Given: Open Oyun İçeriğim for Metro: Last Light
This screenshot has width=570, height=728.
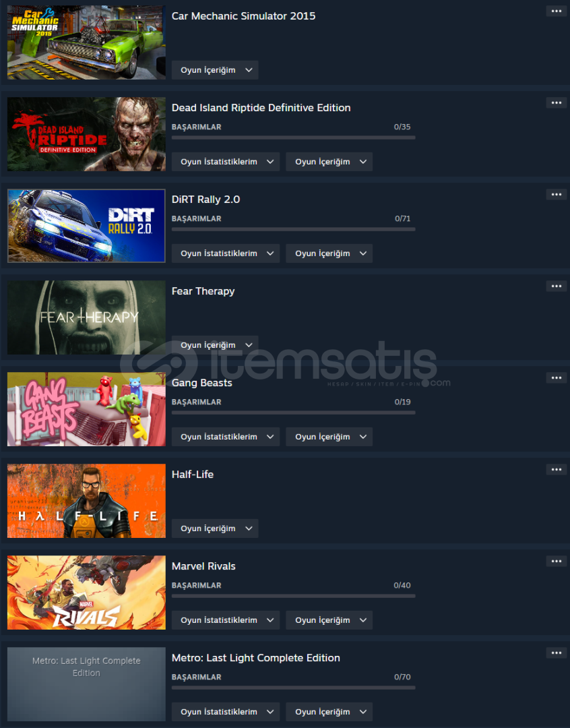Looking at the screenshot, I should (329, 712).
